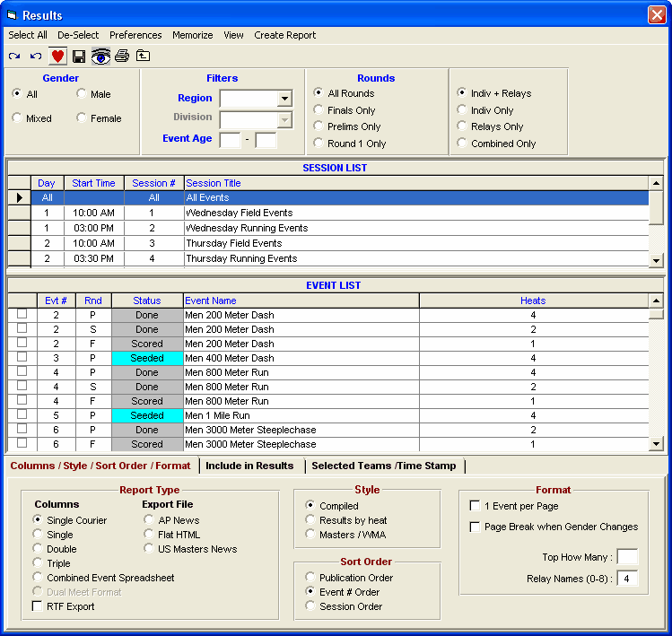Open the Memorize menu
This screenshot has width=672, height=636.
coord(192,35)
